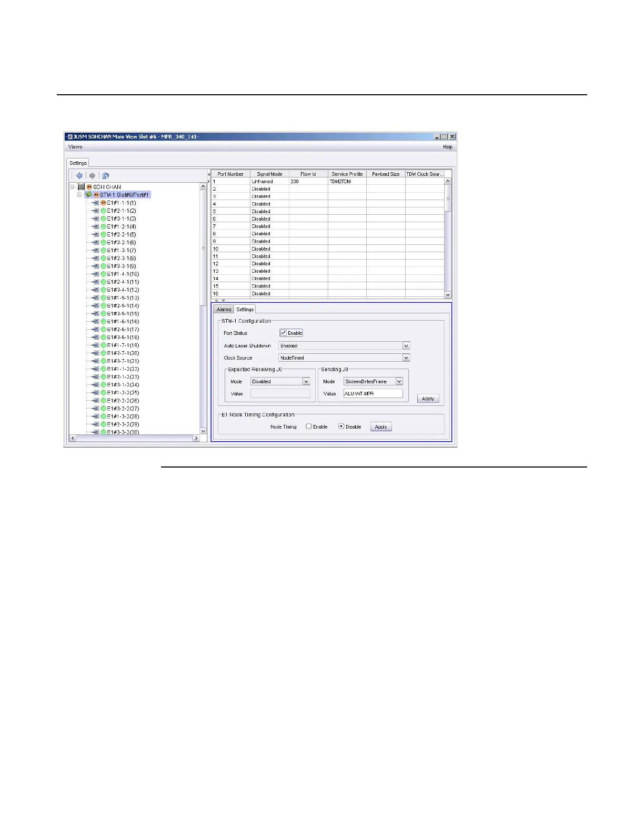Click port connector icon of E1#1-5-1(13)
This screenshot has width=644, height=834.
(x=96, y=297)
